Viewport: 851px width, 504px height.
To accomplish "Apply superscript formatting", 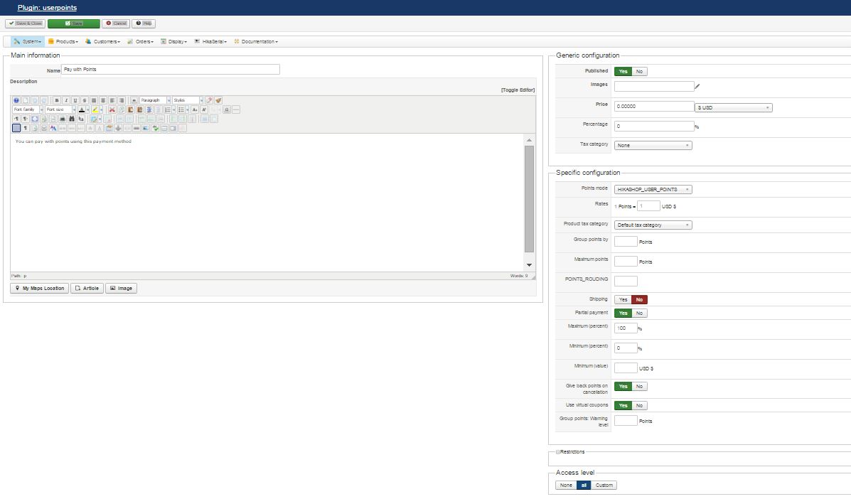I will (204, 109).
